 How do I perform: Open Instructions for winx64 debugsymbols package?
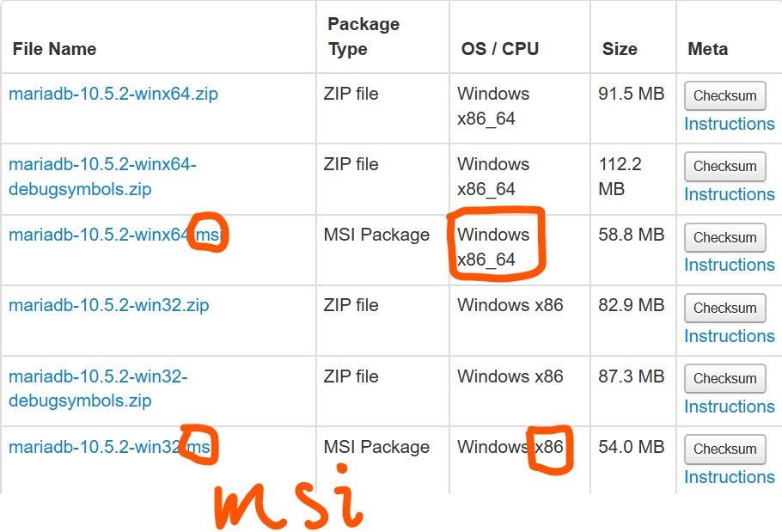(x=729, y=194)
